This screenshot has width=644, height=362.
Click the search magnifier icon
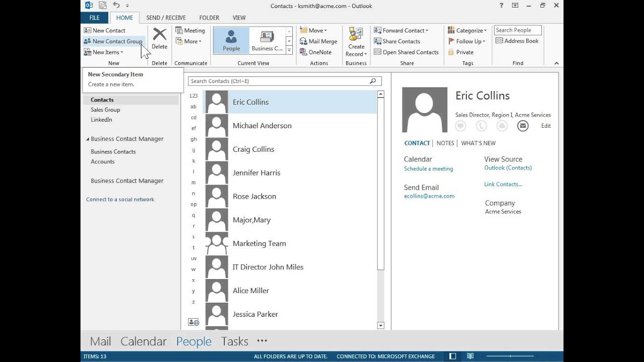pos(373,81)
